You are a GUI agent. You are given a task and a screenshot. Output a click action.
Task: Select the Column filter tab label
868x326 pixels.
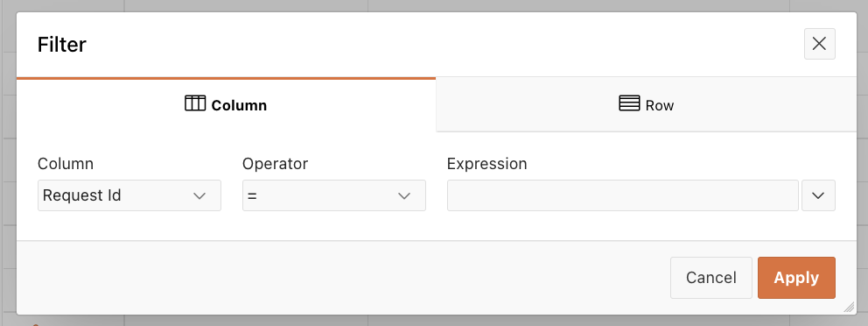point(239,105)
